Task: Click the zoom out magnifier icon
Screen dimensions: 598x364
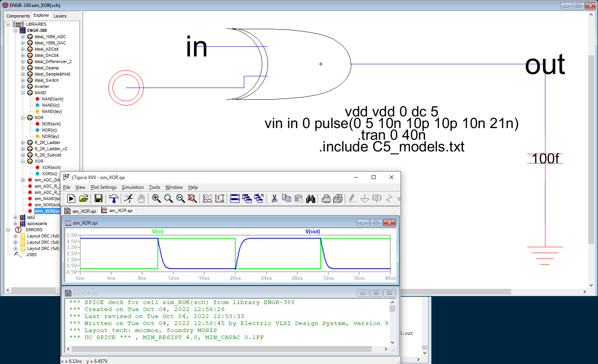Action: pyautogui.click(x=180, y=199)
